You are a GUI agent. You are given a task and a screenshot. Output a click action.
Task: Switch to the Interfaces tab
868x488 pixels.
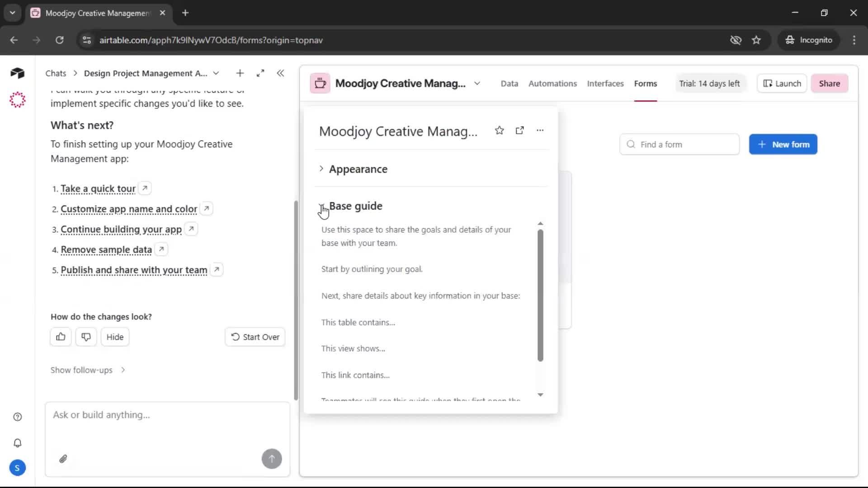(x=605, y=84)
